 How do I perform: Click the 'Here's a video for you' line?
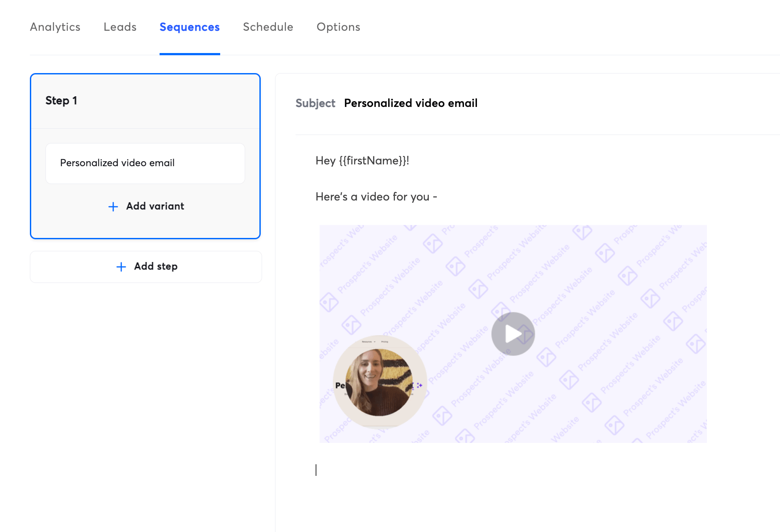[x=376, y=197]
